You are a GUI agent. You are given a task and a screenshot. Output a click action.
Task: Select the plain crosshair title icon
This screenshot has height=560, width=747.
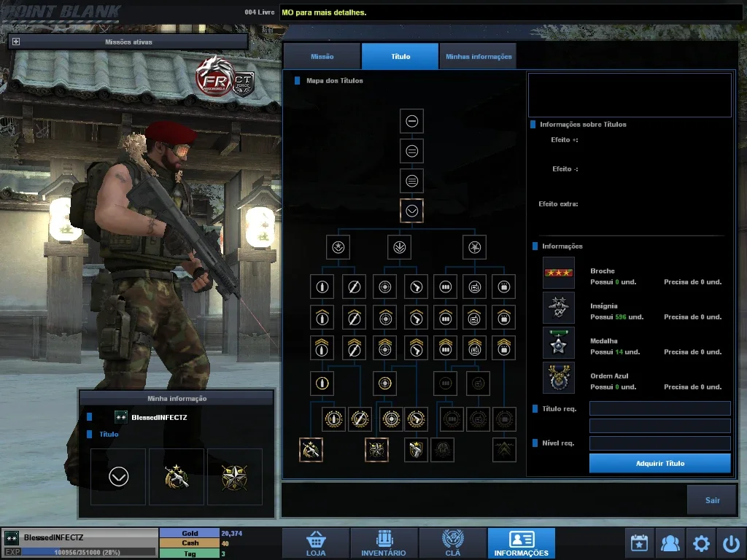(385, 287)
